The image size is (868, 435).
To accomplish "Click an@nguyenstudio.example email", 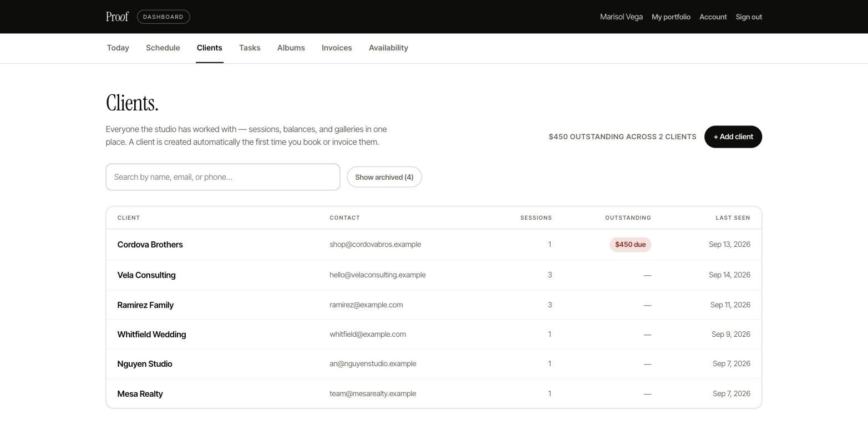I will tap(373, 364).
